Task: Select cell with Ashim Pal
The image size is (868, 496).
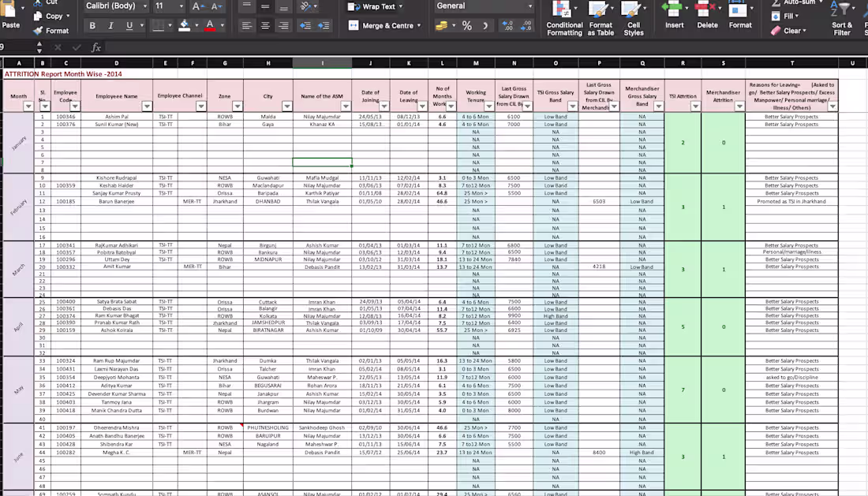Action: coord(116,117)
